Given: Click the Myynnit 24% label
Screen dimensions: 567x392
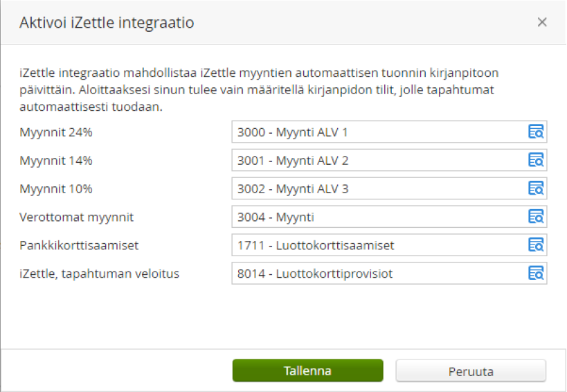Looking at the screenshot, I should click(x=56, y=132).
